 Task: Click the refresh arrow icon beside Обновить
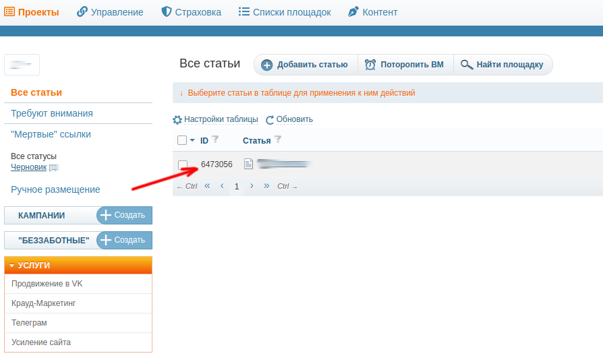(x=270, y=120)
